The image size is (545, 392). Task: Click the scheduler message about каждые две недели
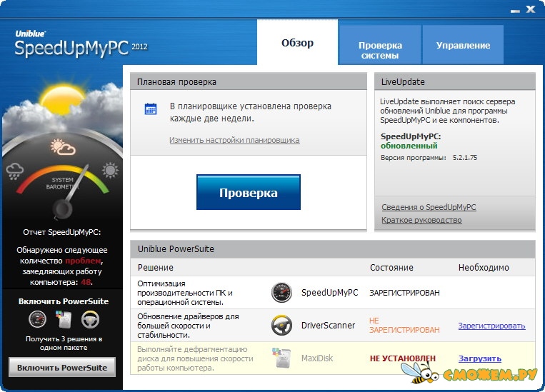click(x=250, y=112)
